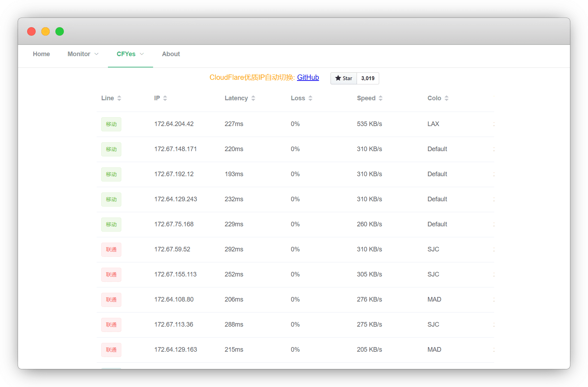Image resolution: width=588 pixels, height=387 pixels.
Task: Click the GitHub Star button
Action: point(344,78)
